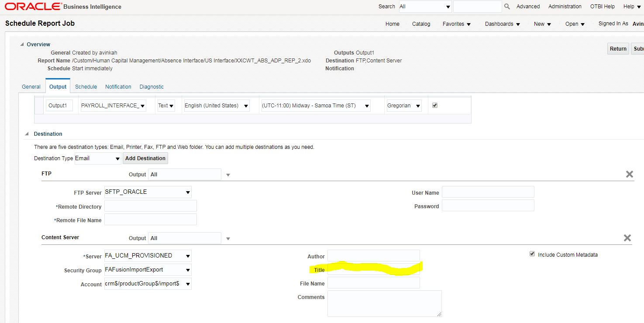Open the Search scope All dropdown
This screenshot has height=323, width=644.
(x=425, y=7)
